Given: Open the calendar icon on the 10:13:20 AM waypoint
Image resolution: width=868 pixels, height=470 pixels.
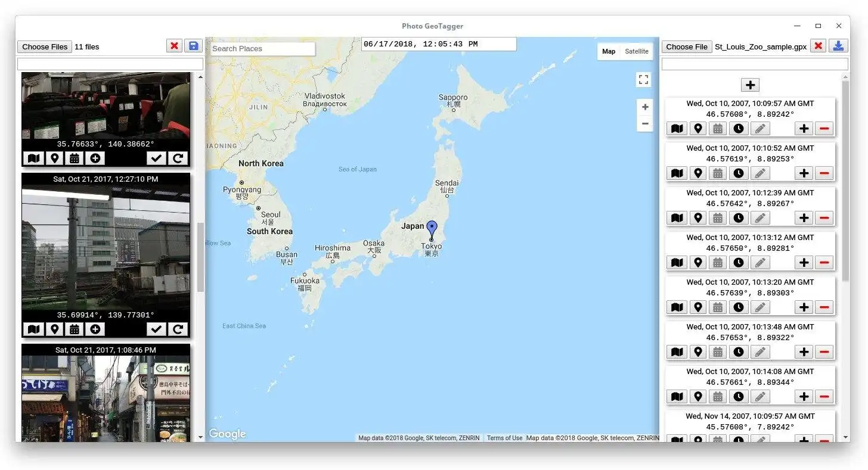Looking at the screenshot, I should tap(718, 307).
